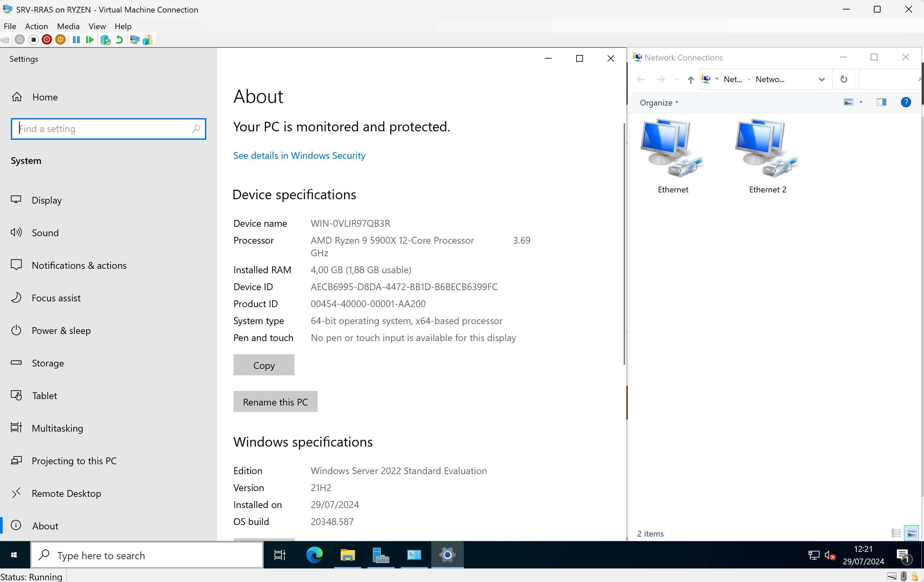Switch to large icons view button

(x=912, y=533)
